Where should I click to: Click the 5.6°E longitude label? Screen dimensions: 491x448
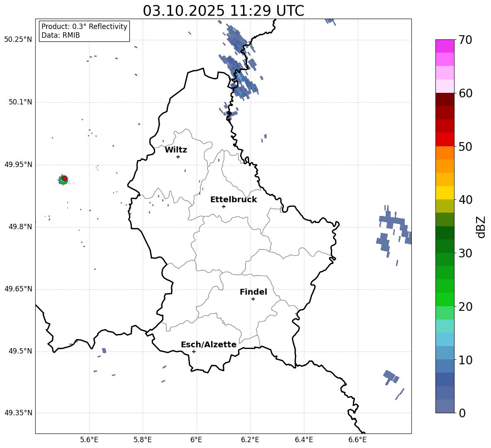tap(89, 440)
